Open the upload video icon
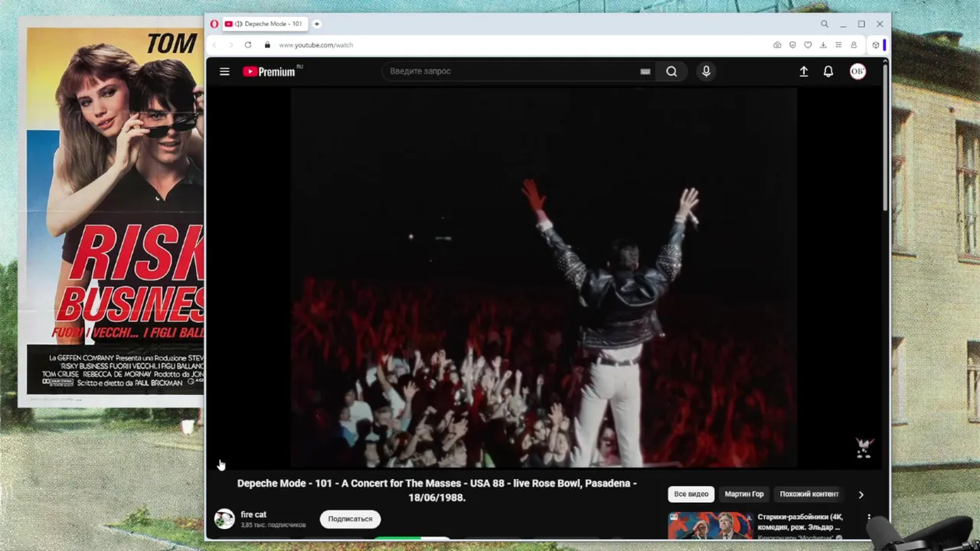The height and width of the screenshot is (551, 980). (x=803, y=71)
